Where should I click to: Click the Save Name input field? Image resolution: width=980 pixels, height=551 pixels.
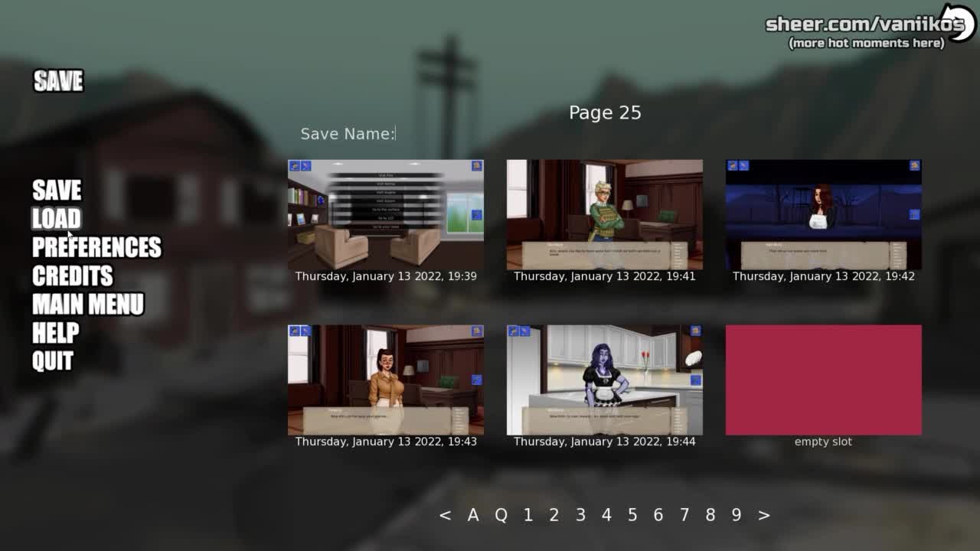coord(429,134)
